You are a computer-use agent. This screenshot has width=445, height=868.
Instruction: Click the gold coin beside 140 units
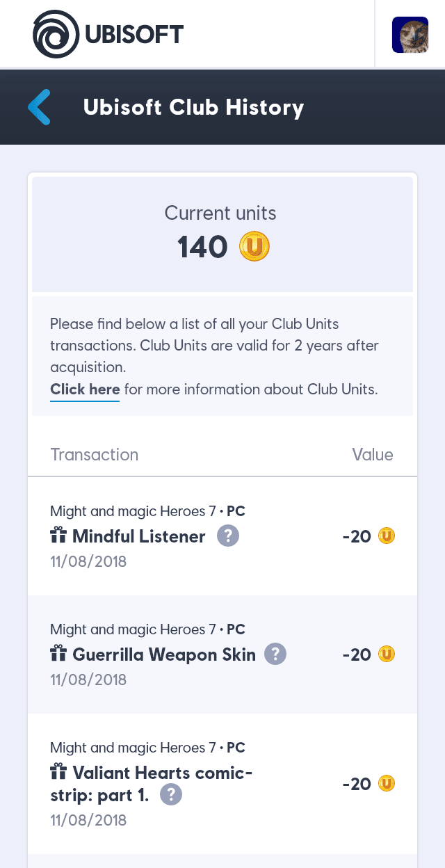pos(254,247)
